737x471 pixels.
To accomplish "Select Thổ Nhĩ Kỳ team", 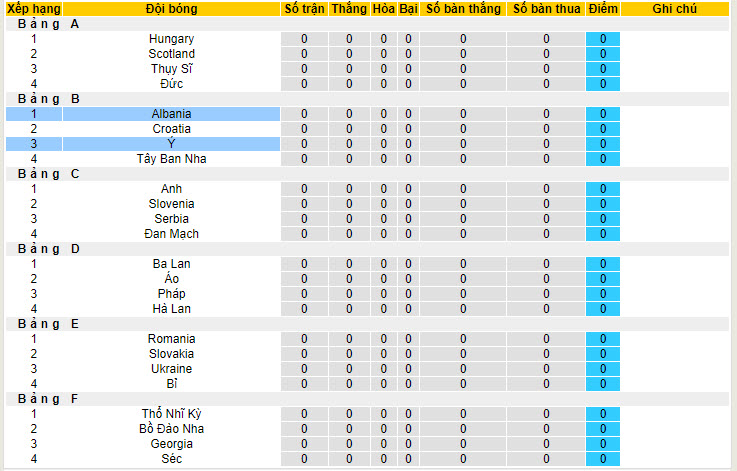I will pyautogui.click(x=171, y=414).
